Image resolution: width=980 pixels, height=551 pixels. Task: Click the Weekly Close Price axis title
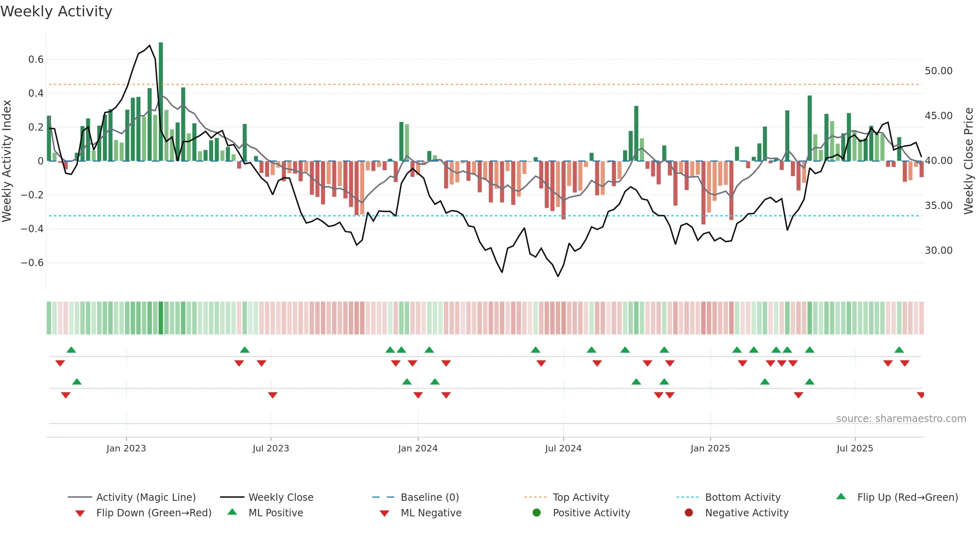[x=969, y=161]
